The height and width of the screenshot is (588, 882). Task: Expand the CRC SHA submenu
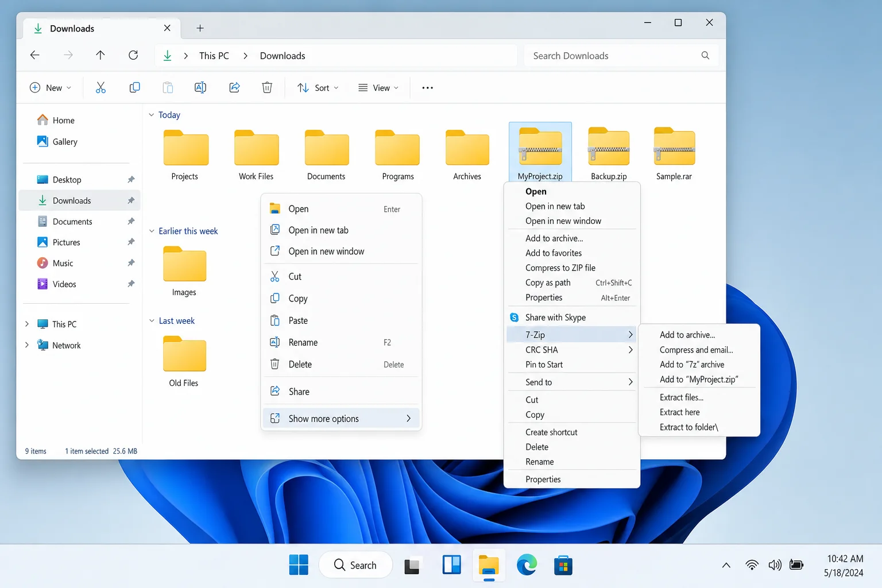point(571,350)
